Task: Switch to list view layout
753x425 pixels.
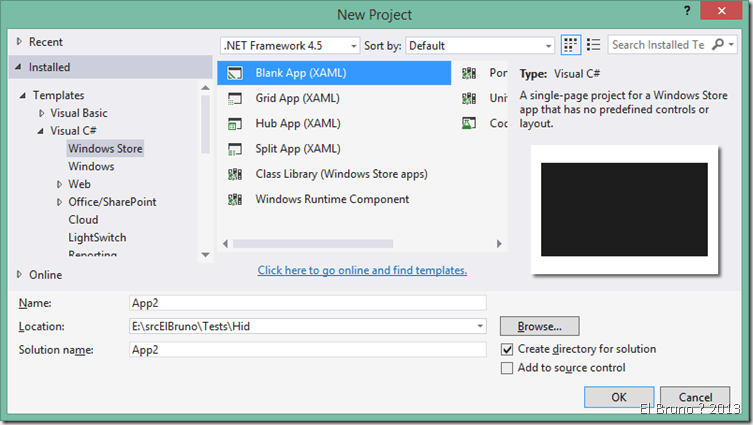Action: tap(594, 45)
